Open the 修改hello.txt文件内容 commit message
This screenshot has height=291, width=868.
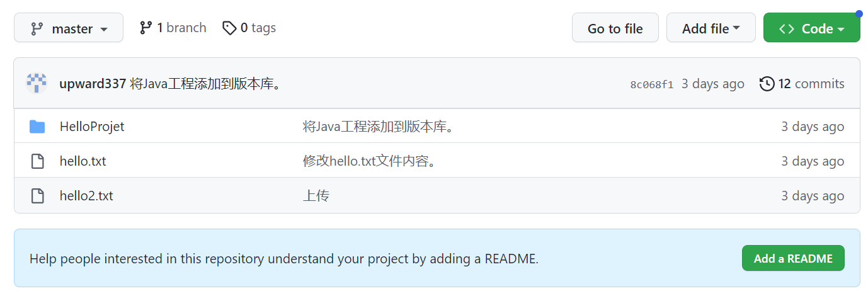[x=370, y=161]
